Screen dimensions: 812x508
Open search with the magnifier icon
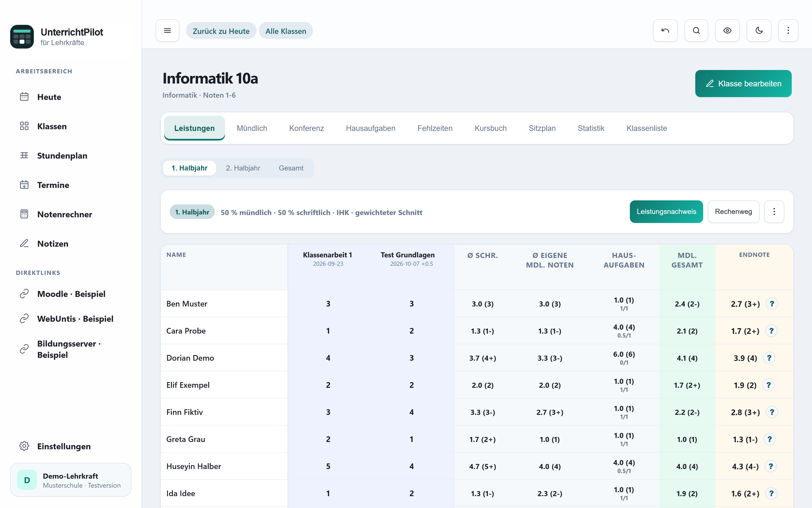tap(696, 30)
